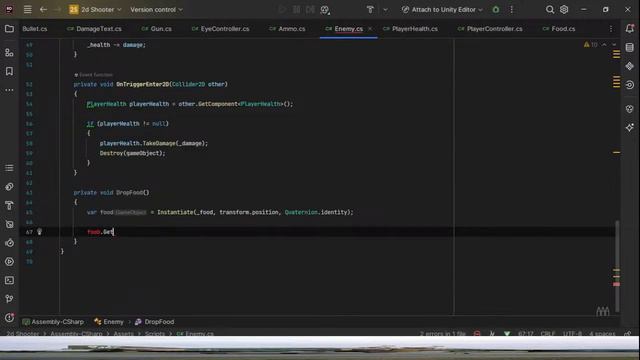
Task: Click the Assembly-CSharp breadcrumb
Action: point(53,322)
